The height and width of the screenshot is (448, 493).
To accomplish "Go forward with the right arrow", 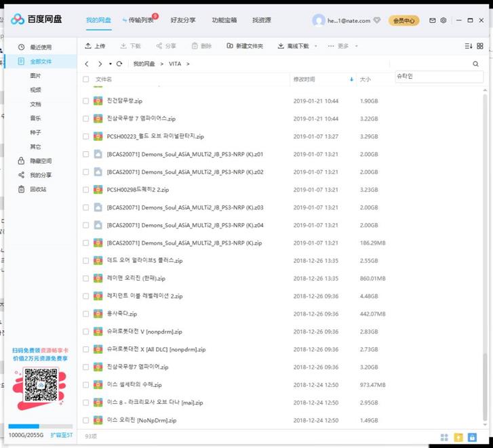I will click(100, 64).
